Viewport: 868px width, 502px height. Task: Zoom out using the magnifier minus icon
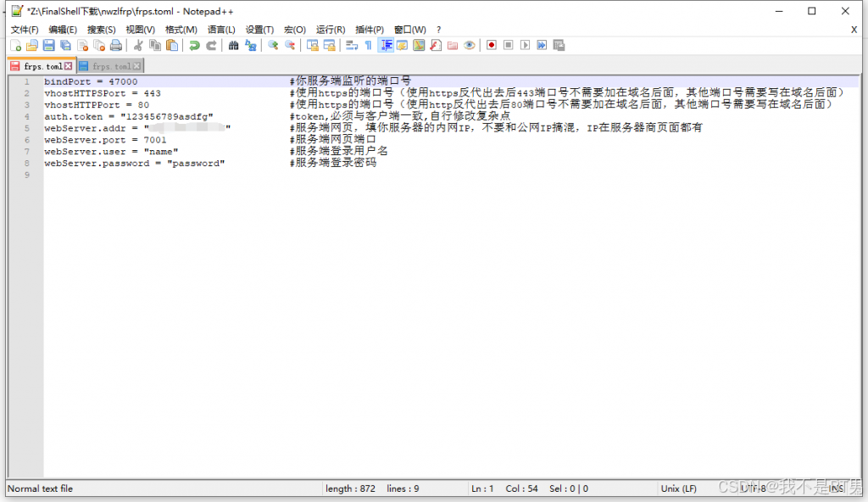tap(290, 46)
